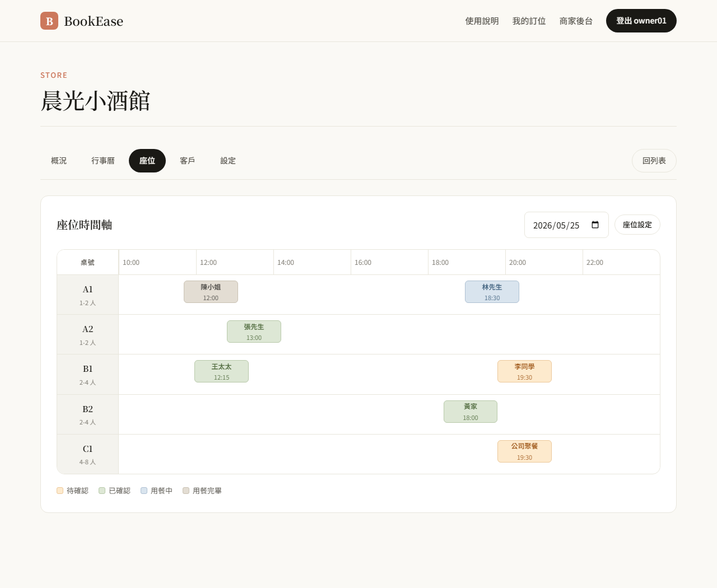717x588 pixels.
Task: Click the 待確認 legend color swatch
Action: click(x=60, y=491)
